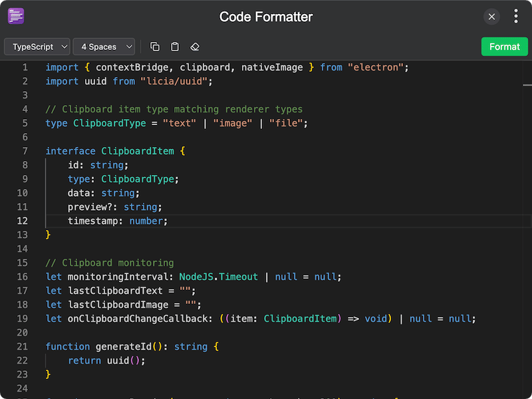This screenshot has height=399, width=532.
Task: Click the Code Formatter app logo icon
Action: pos(16,17)
